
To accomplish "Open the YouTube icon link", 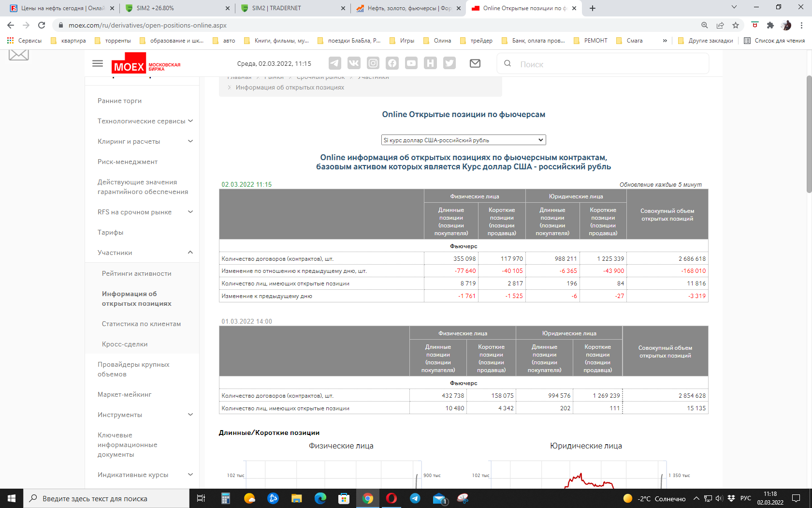I will (x=411, y=63).
